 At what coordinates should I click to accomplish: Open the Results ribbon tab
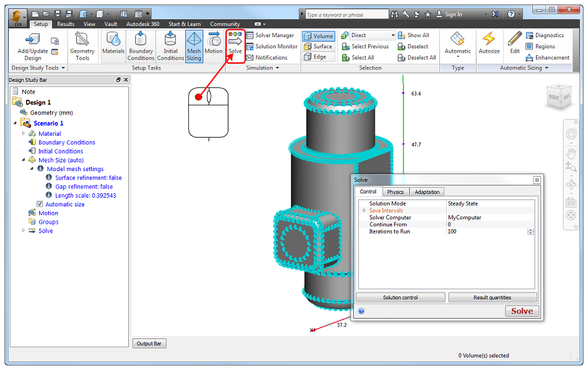66,24
